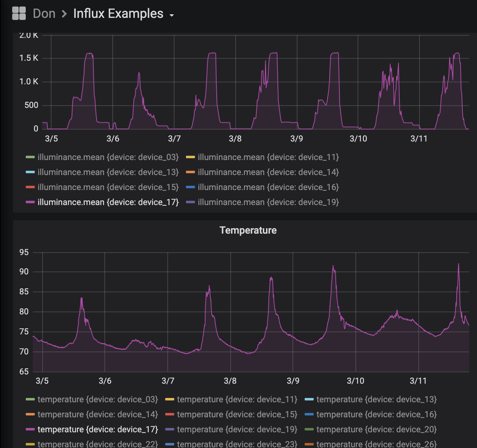The image size is (477, 448).
Task: Click magenta swatch for temperature device_17
Action: click(30, 429)
